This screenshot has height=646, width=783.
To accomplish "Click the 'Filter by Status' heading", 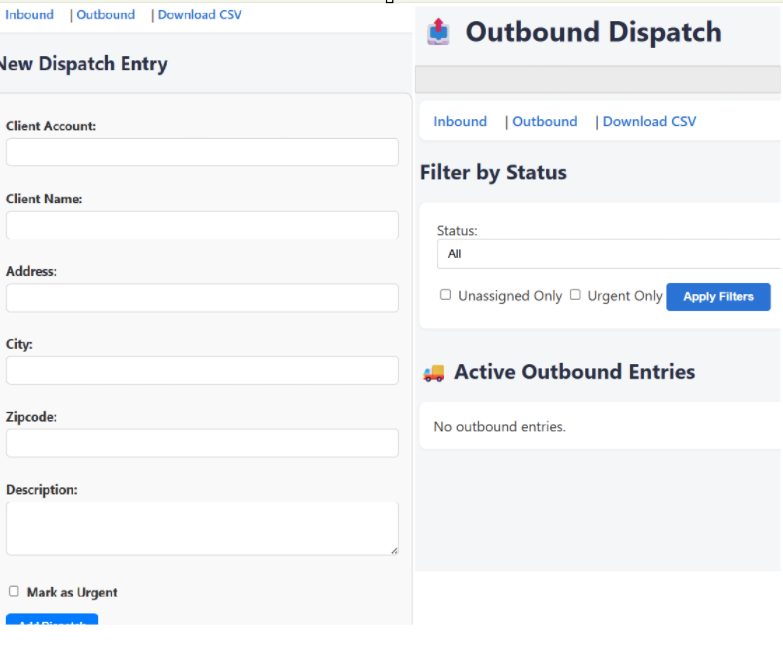I will pos(493,172).
